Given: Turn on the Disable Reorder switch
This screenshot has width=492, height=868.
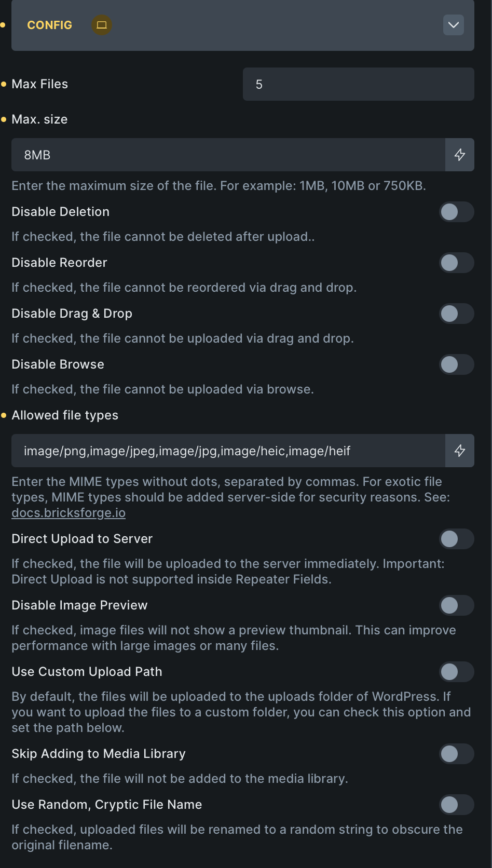Looking at the screenshot, I should [456, 263].
